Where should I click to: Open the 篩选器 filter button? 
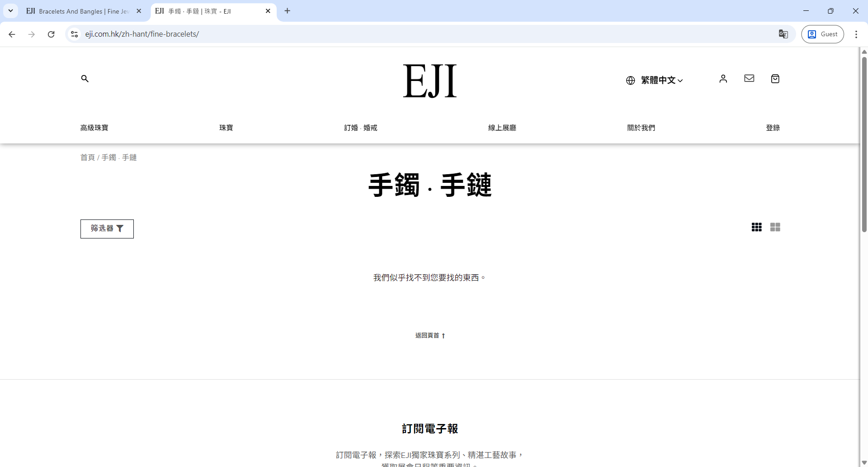point(107,229)
